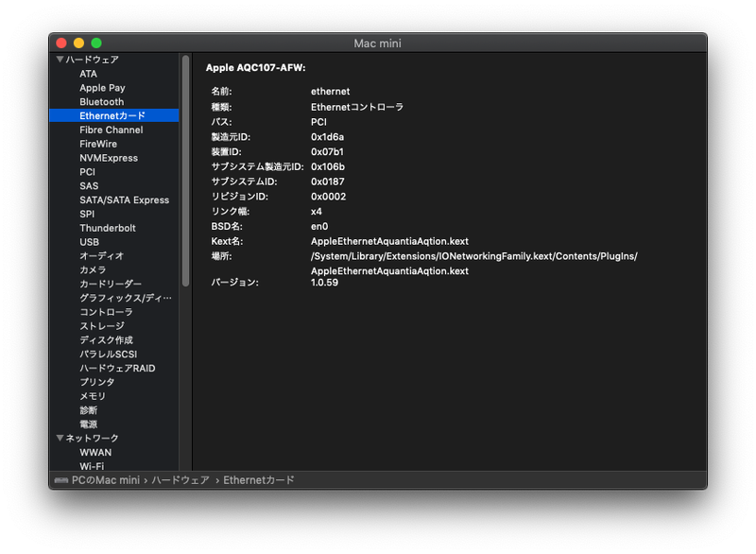Collapse the ハードウェア section
Image resolution: width=756 pixels, height=554 pixels.
[59, 59]
